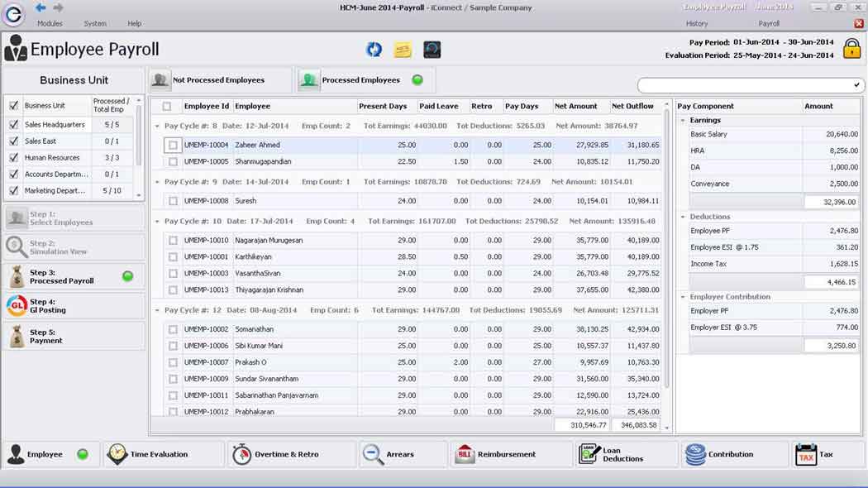This screenshot has height=488, width=868.
Task: Tick the checkbox for Zaheer Ahmed
Action: (173, 146)
